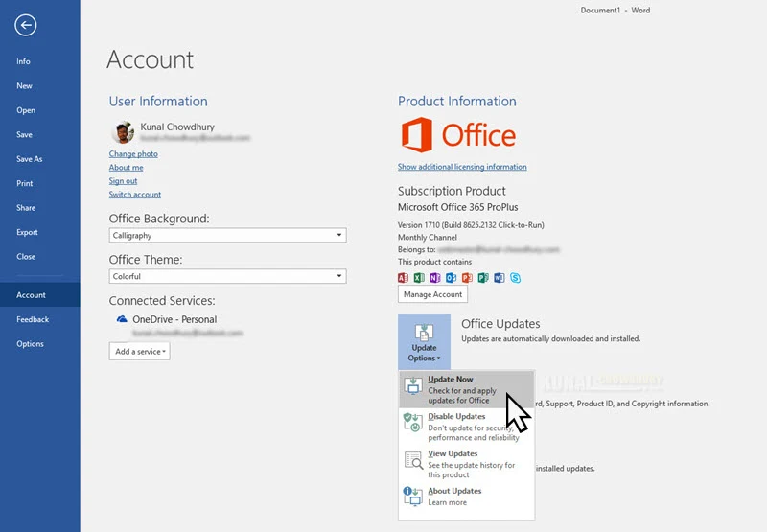The image size is (767, 532).
Task: Click the About Updates info icon
Action: [413, 496]
